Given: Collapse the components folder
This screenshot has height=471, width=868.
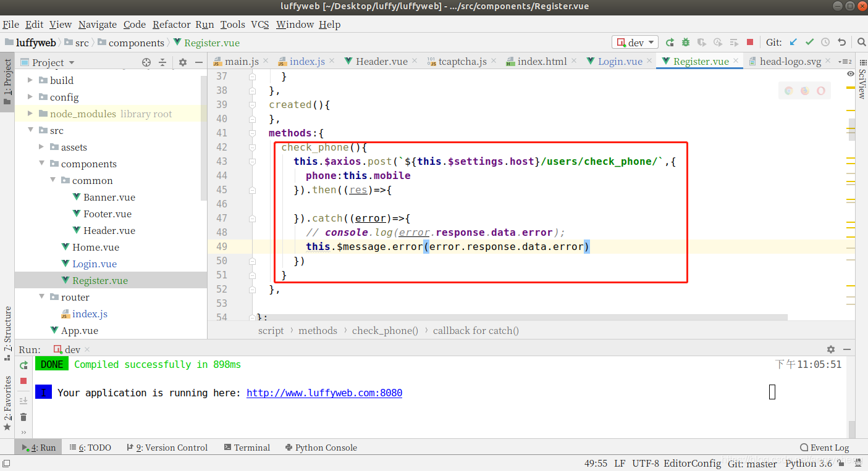Looking at the screenshot, I should point(42,164).
